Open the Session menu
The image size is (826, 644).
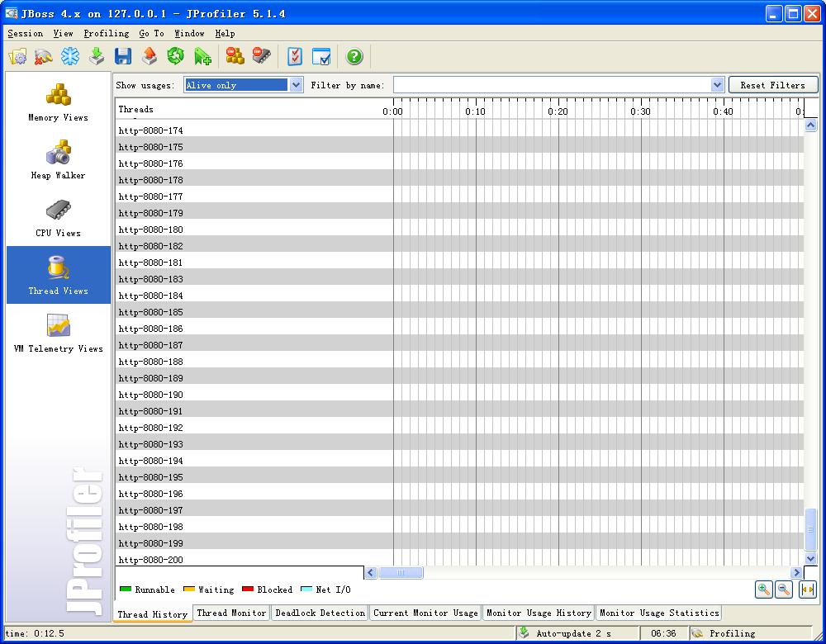[x=26, y=33]
